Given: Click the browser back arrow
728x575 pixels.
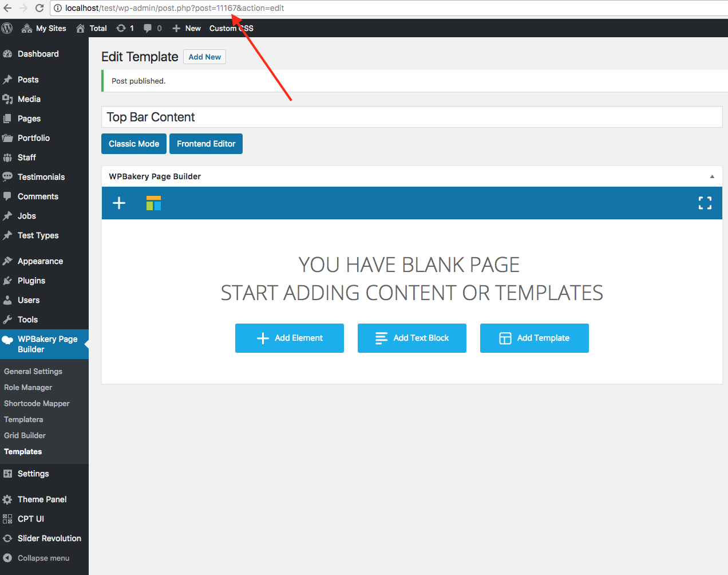Looking at the screenshot, I should (7, 8).
